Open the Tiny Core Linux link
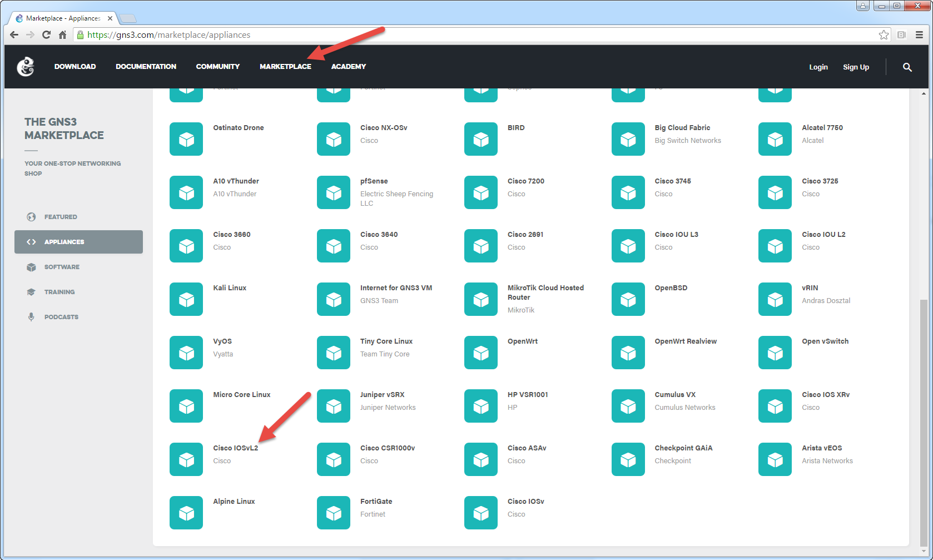 (x=386, y=341)
